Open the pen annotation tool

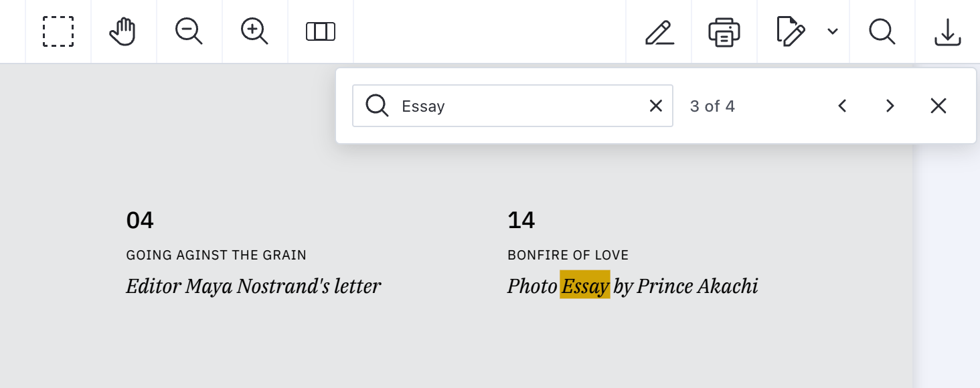click(x=659, y=31)
